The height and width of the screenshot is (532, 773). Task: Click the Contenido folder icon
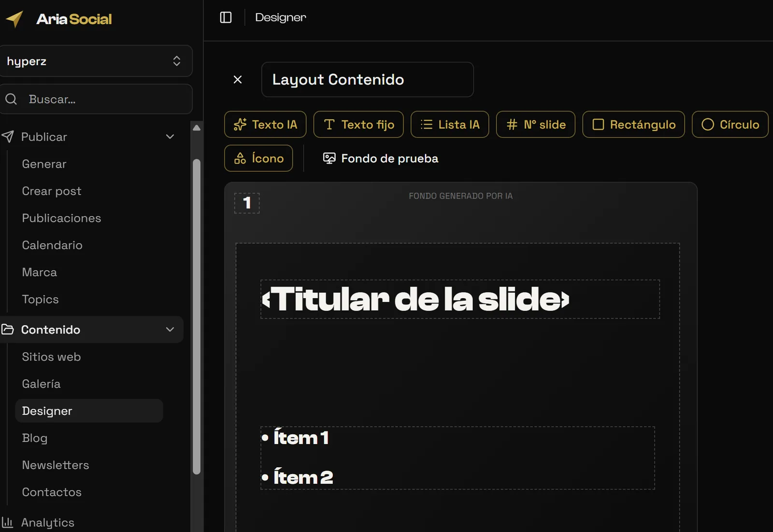[x=8, y=330]
